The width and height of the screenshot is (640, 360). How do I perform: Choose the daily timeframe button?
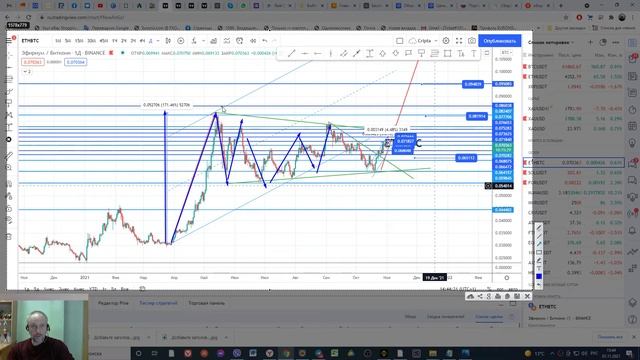[x=151, y=41]
